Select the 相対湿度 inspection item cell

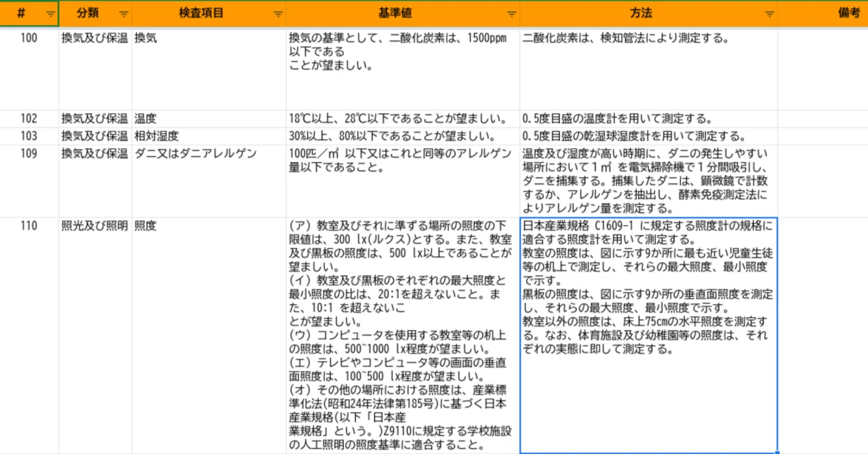[209, 136]
